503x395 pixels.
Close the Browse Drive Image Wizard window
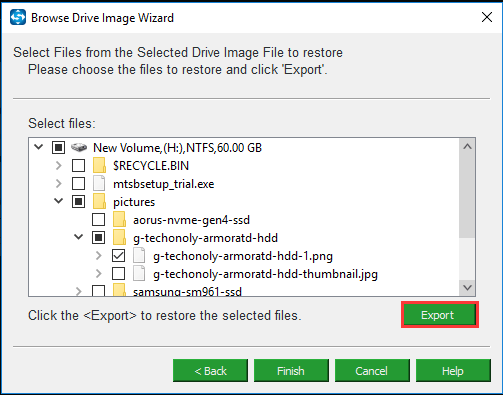click(487, 17)
